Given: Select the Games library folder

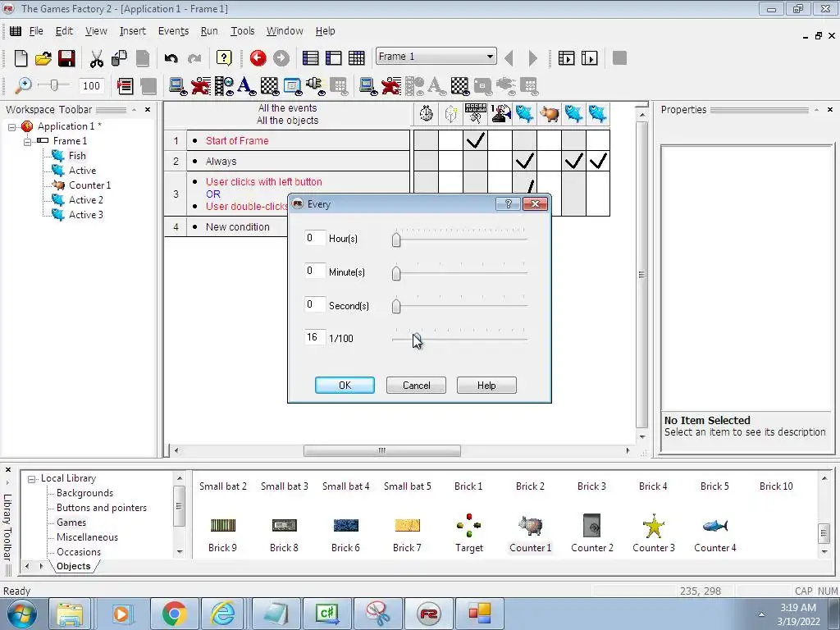Looking at the screenshot, I should [71, 523].
